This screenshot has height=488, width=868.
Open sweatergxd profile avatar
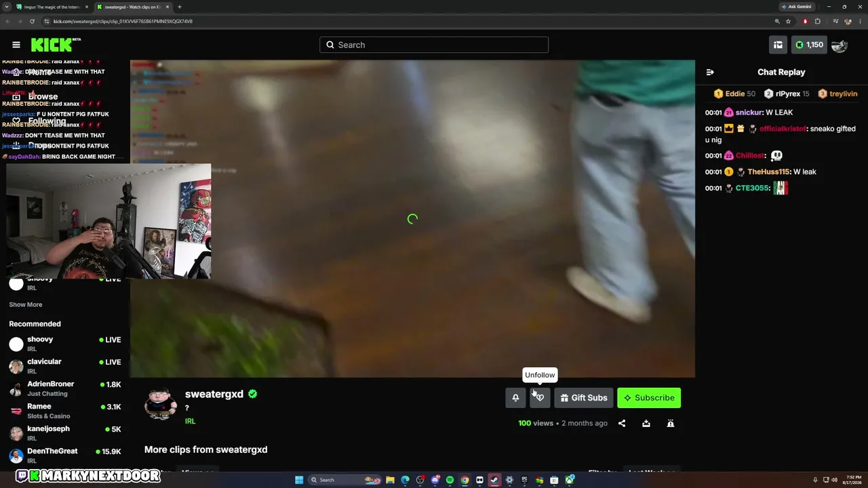161,404
